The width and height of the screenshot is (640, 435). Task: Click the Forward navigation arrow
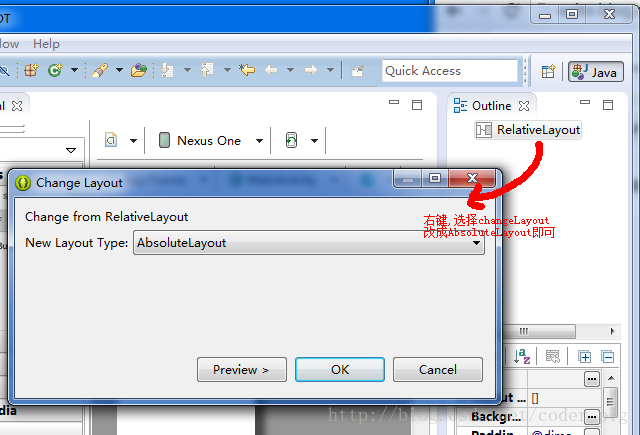[311, 70]
